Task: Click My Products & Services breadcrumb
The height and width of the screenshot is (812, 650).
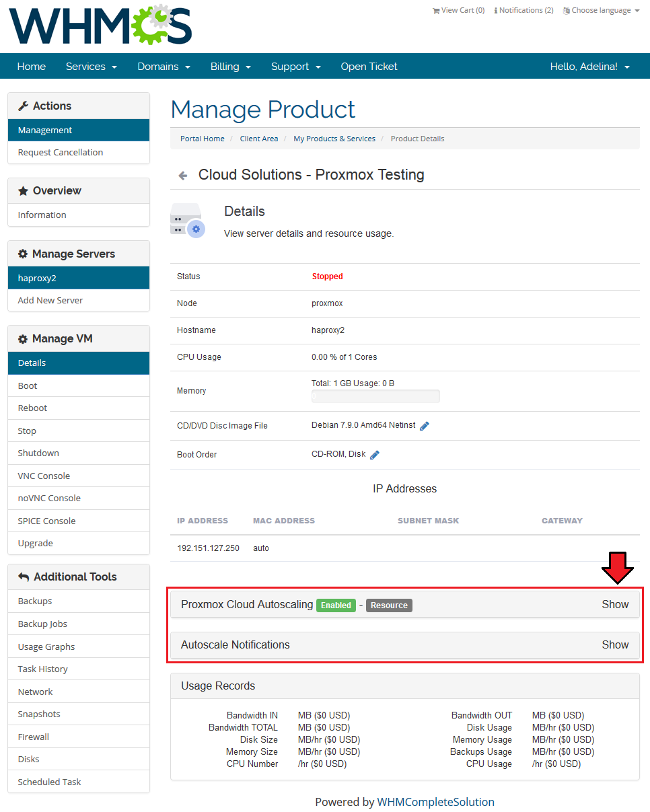Action: click(x=334, y=139)
